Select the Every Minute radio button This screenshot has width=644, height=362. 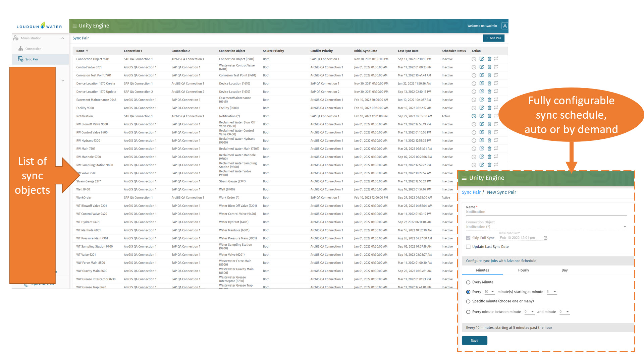coord(468,282)
